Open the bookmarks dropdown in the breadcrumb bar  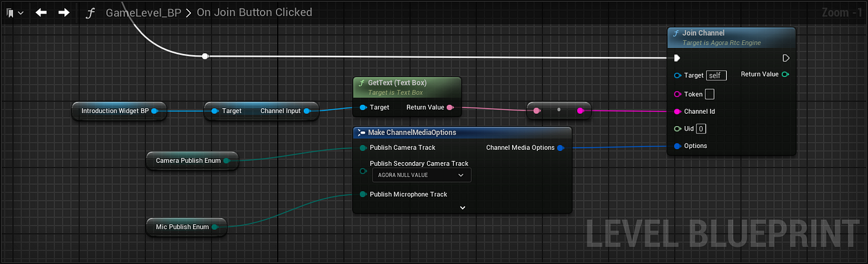(x=14, y=12)
